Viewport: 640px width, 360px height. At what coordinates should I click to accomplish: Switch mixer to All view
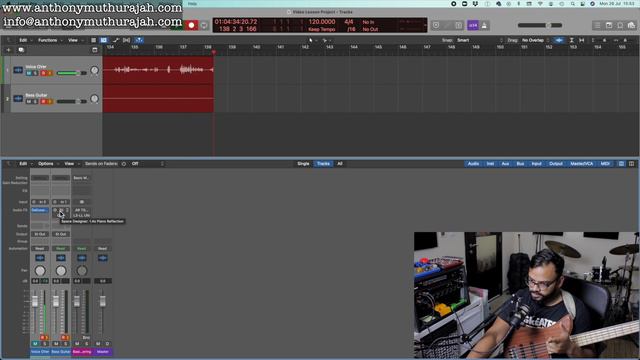[340, 164]
